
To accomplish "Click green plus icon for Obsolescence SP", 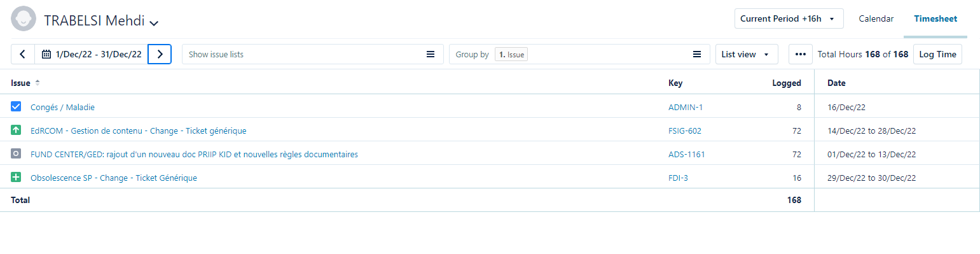I will pos(17,177).
